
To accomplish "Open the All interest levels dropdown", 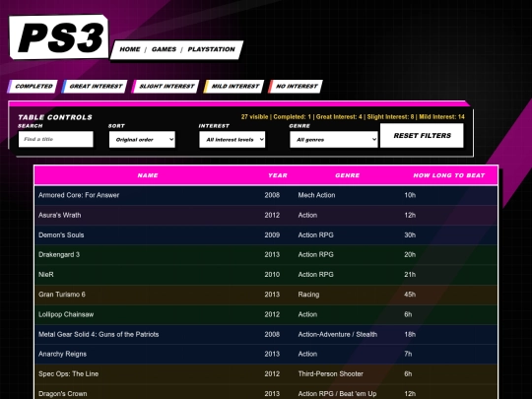I will [233, 140].
